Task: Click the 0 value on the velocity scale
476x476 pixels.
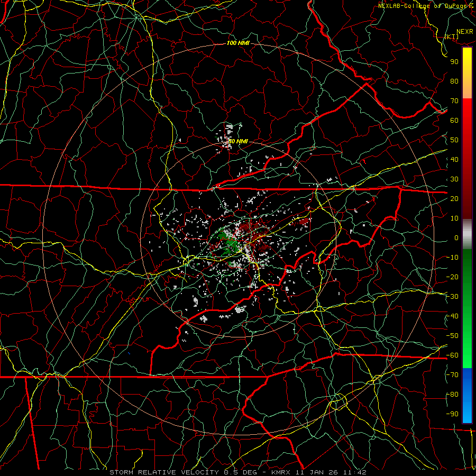Action: [456, 238]
